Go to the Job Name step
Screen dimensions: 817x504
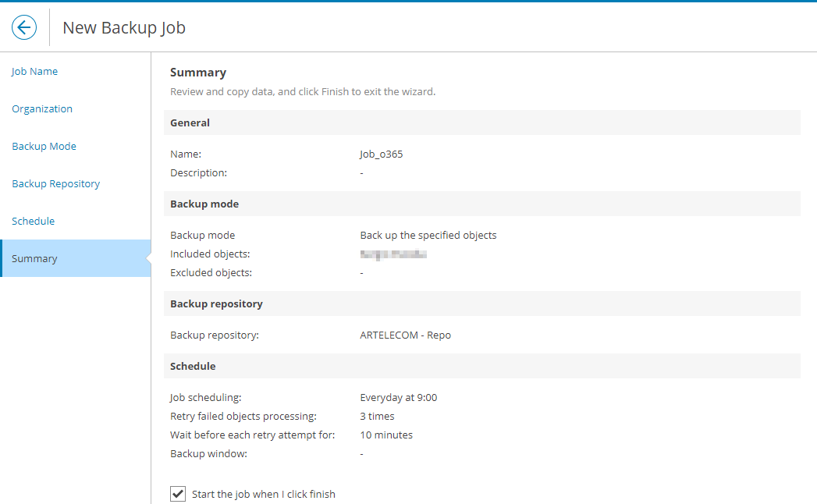click(x=35, y=72)
